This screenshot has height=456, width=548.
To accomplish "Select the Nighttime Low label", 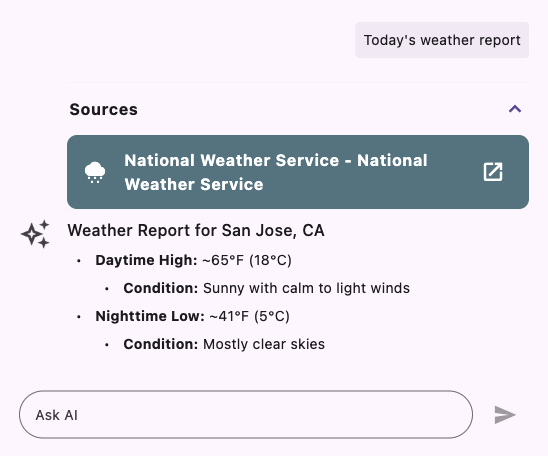I will pyautogui.click(x=150, y=316).
